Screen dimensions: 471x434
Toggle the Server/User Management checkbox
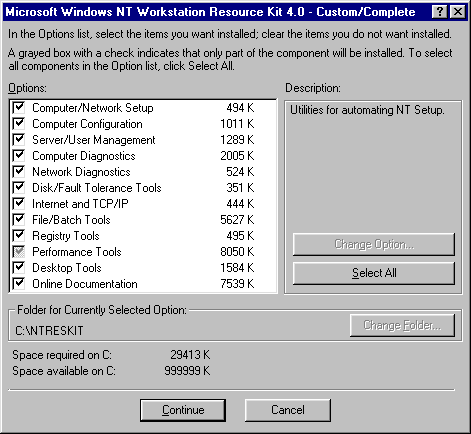tap(19, 140)
